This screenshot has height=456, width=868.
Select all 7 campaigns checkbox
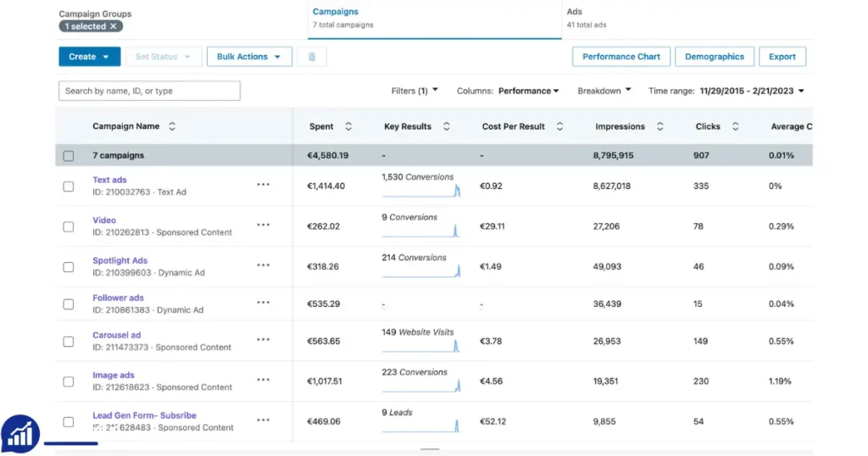(x=68, y=156)
